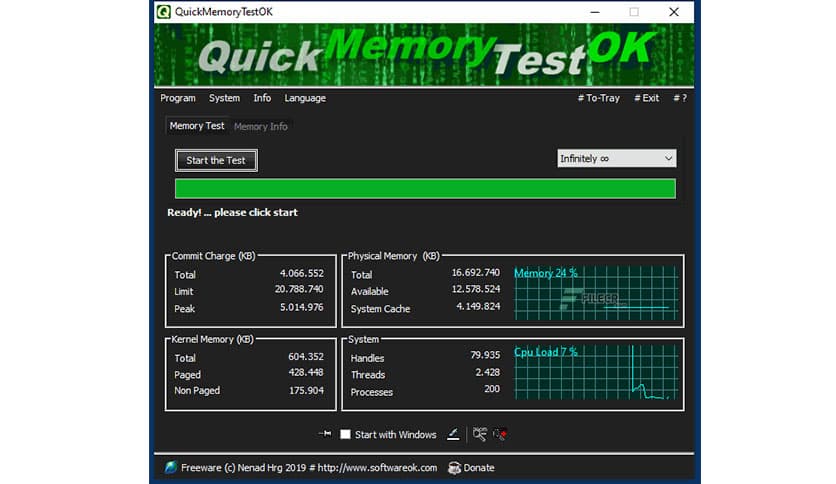836x484 pixels.
Task: Click the pushpin always-on-top icon
Action: (x=325, y=434)
